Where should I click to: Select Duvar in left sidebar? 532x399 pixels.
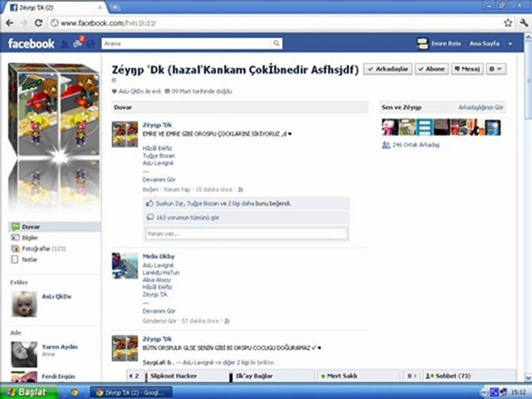[54, 227]
